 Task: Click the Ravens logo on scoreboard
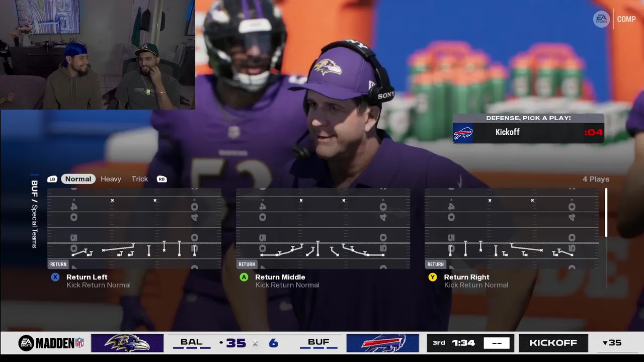(127, 343)
